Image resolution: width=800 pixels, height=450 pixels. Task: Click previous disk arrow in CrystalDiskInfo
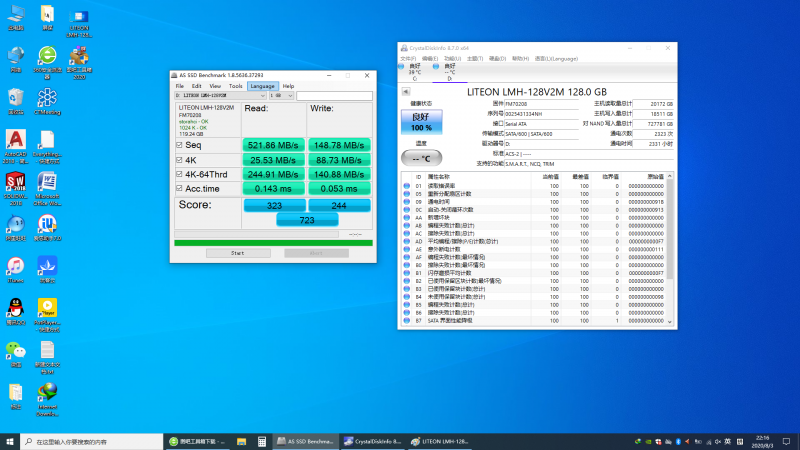[406, 91]
